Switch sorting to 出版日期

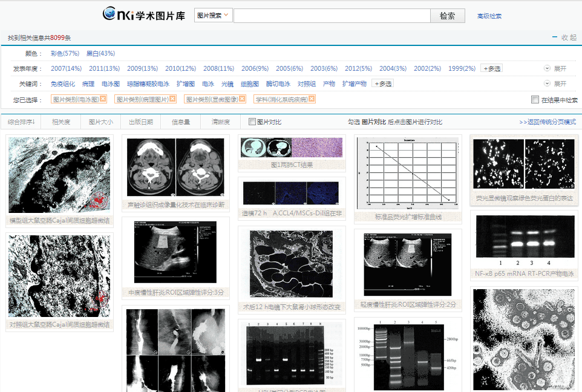click(x=142, y=122)
